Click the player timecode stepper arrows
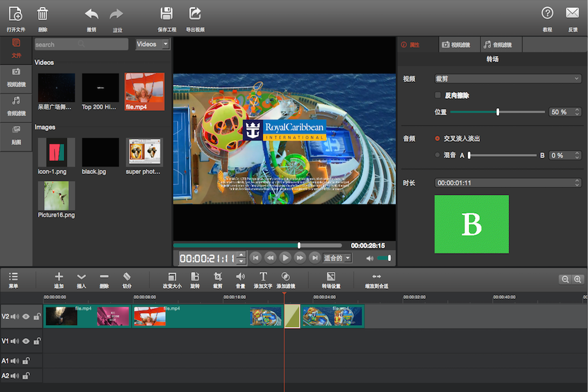The image size is (588, 392). pos(242,258)
